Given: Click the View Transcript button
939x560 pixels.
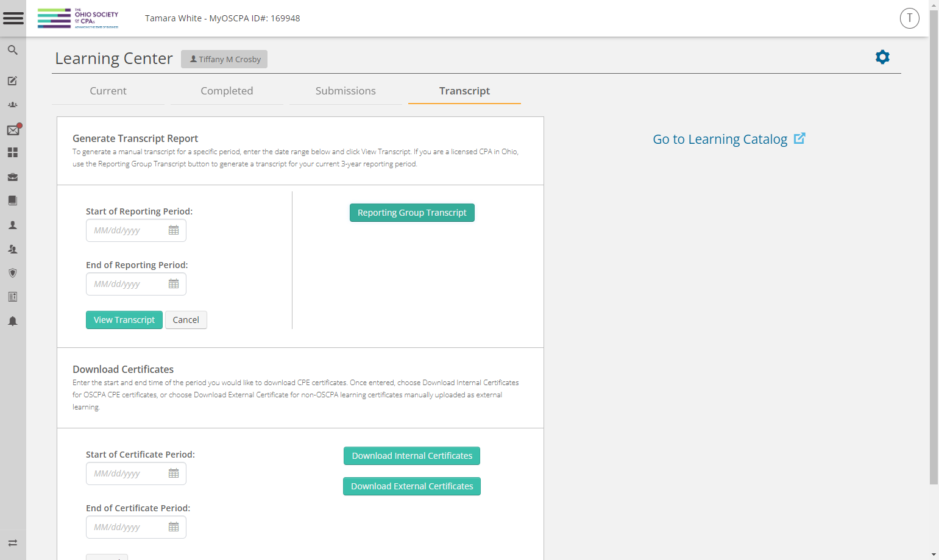Looking at the screenshot, I should point(124,320).
